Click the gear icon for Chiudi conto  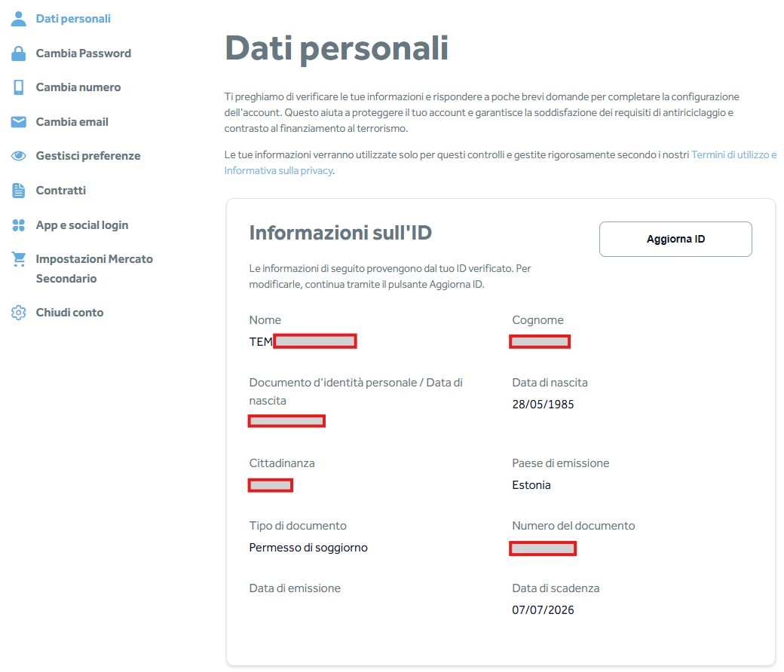coord(19,313)
